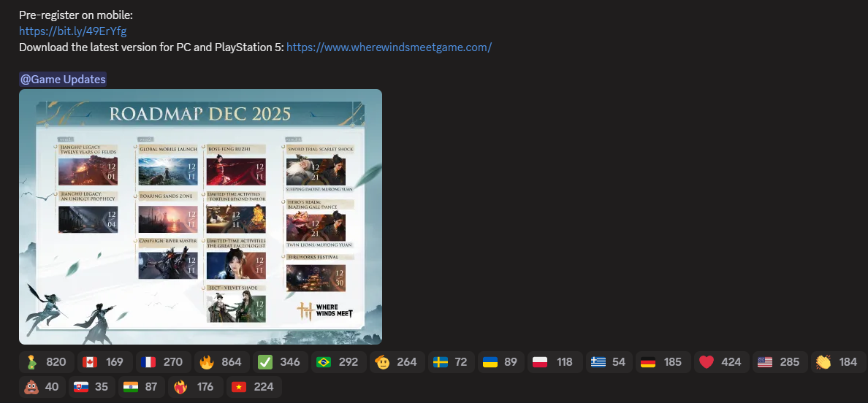Screen dimensions: 868x403
Task: Click the Greece flag reaction showing 54
Action: pos(609,362)
